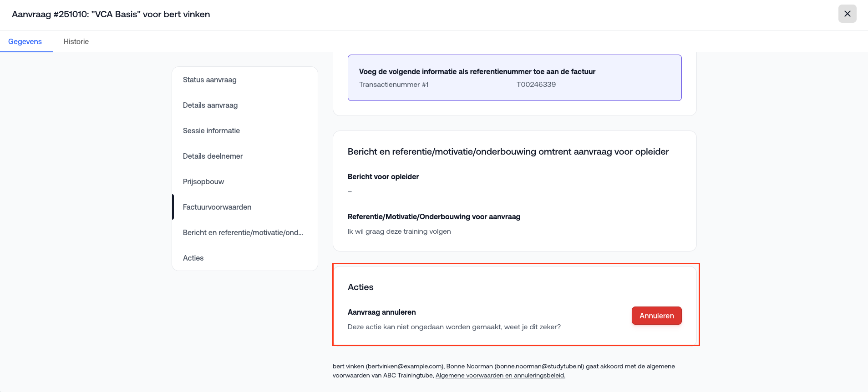Select the Gegevens tab

(25, 41)
